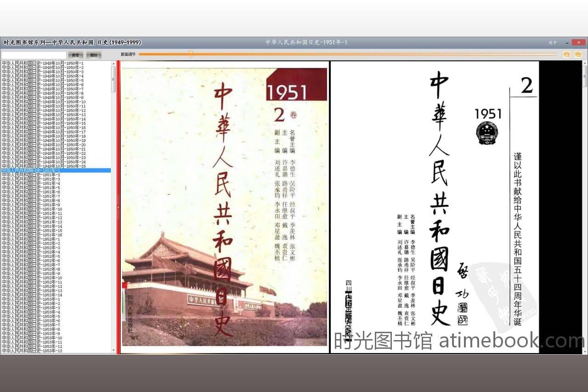Select list row 1949年10月-1950年-1
Viewport: 588px width, 392px height.
[x=56, y=63]
